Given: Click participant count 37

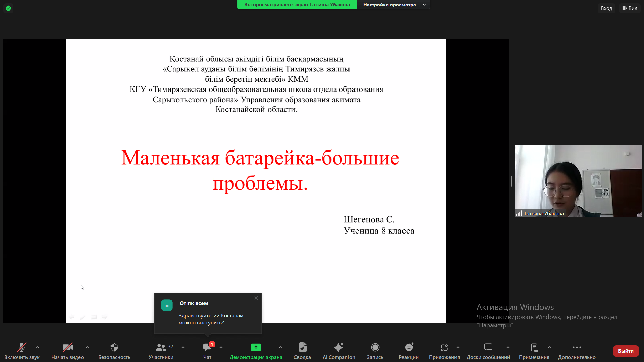Looking at the screenshot, I should coord(171,347).
